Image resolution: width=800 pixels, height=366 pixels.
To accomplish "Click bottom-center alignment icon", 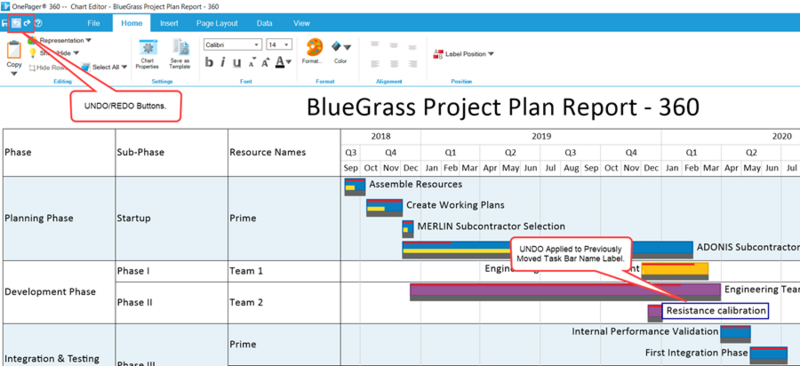I will pyautogui.click(x=393, y=64).
